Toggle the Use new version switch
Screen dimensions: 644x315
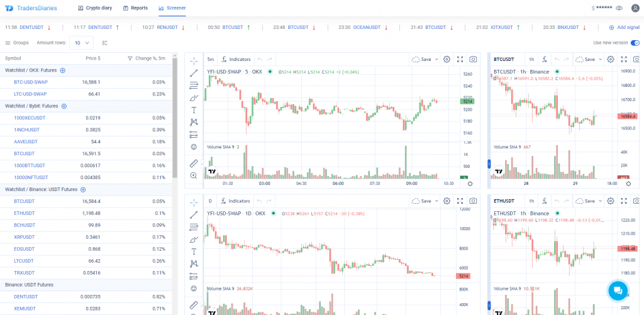point(635,43)
